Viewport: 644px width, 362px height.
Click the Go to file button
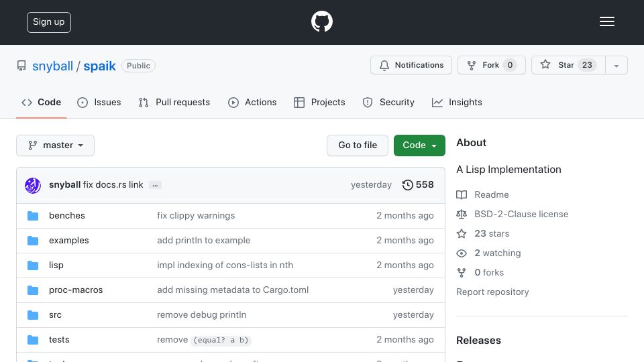(358, 145)
